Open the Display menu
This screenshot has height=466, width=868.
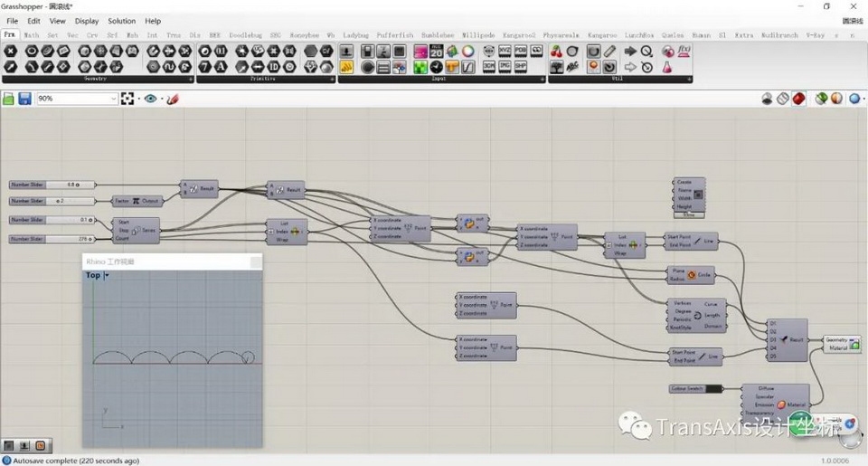pos(87,21)
